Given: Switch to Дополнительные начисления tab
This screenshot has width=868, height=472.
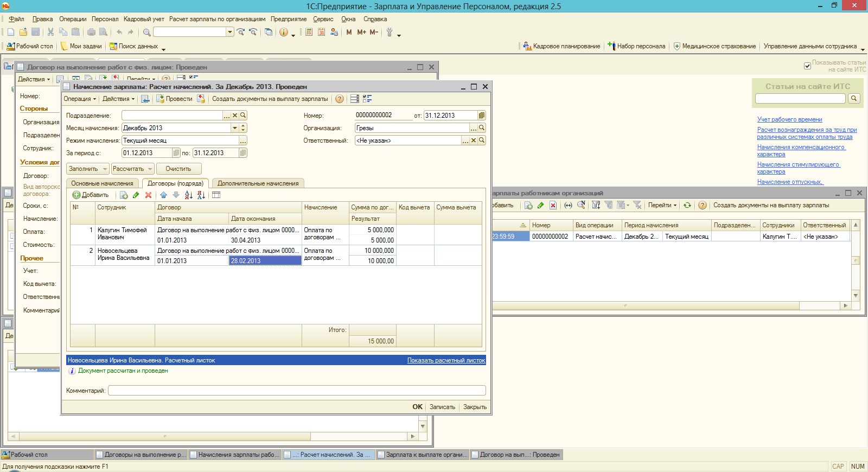Looking at the screenshot, I should [258, 183].
